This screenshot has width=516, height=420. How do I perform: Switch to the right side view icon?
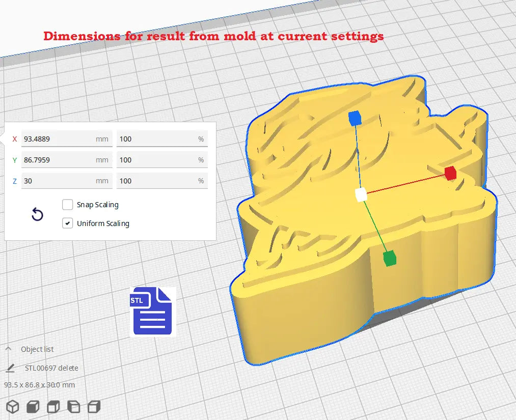click(x=94, y=406)
